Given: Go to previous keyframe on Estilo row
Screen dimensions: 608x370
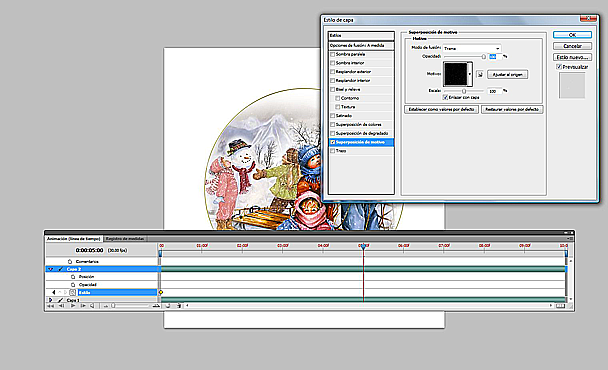Looking at the screenshot, I should [x=54, y=292].
